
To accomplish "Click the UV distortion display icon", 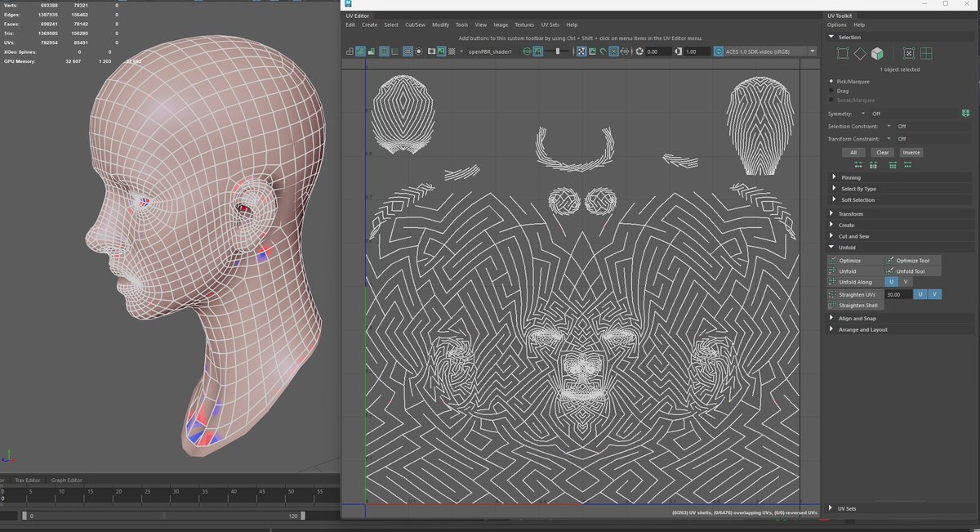I will 370,51.
